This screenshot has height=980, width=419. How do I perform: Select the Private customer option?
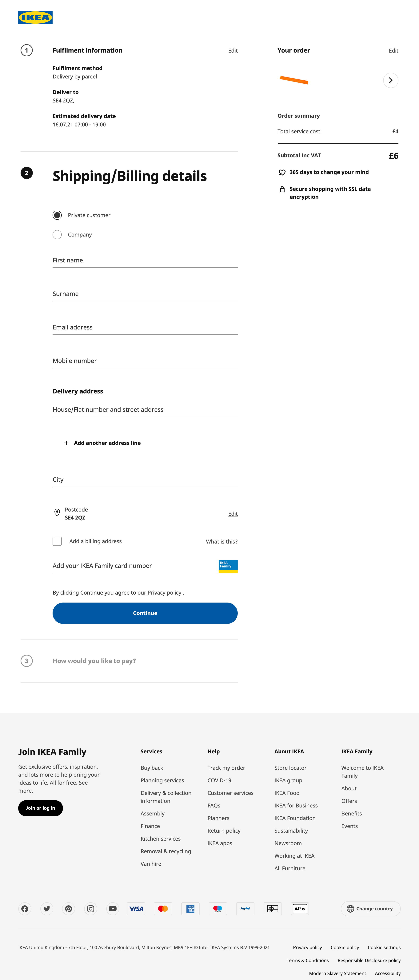tap(57, 215)
